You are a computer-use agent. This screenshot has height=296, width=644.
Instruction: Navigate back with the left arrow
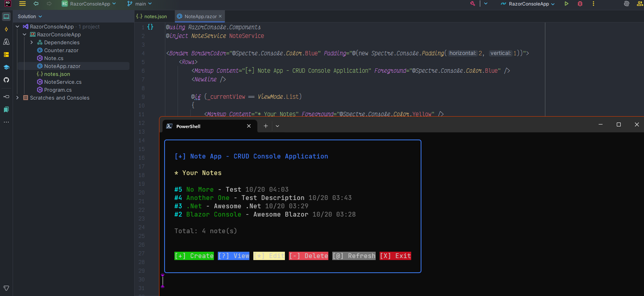point(36,4)
